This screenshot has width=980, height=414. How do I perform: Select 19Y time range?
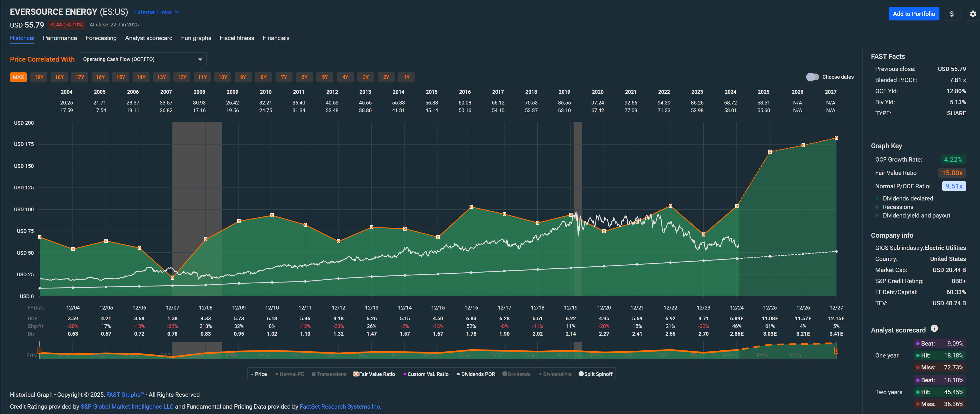(x=39, y=77)
